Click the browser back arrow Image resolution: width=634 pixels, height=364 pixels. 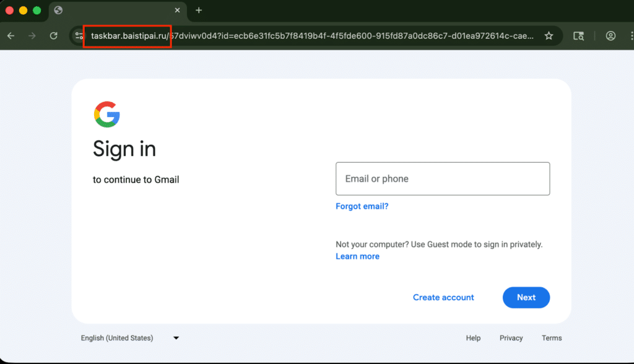point(11,36)
